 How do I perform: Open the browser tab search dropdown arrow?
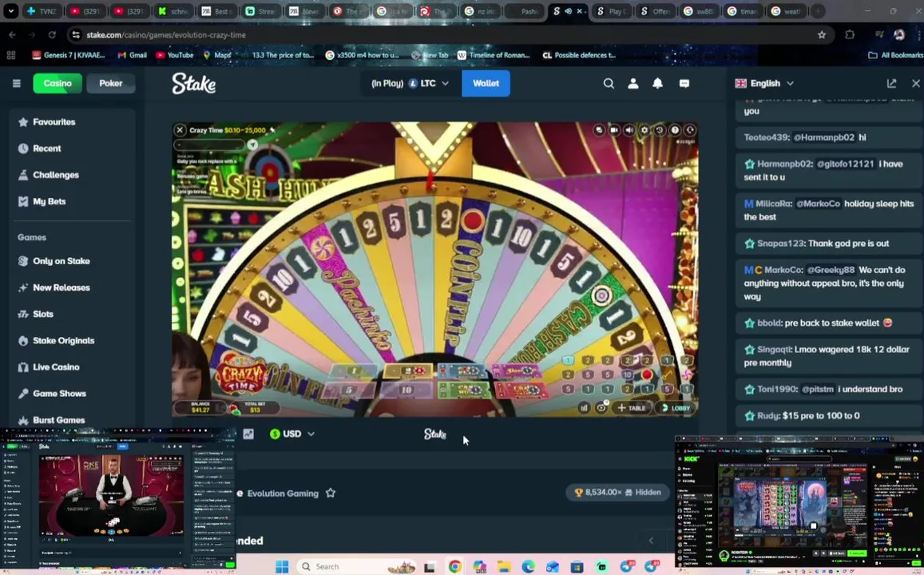[11, 10]
